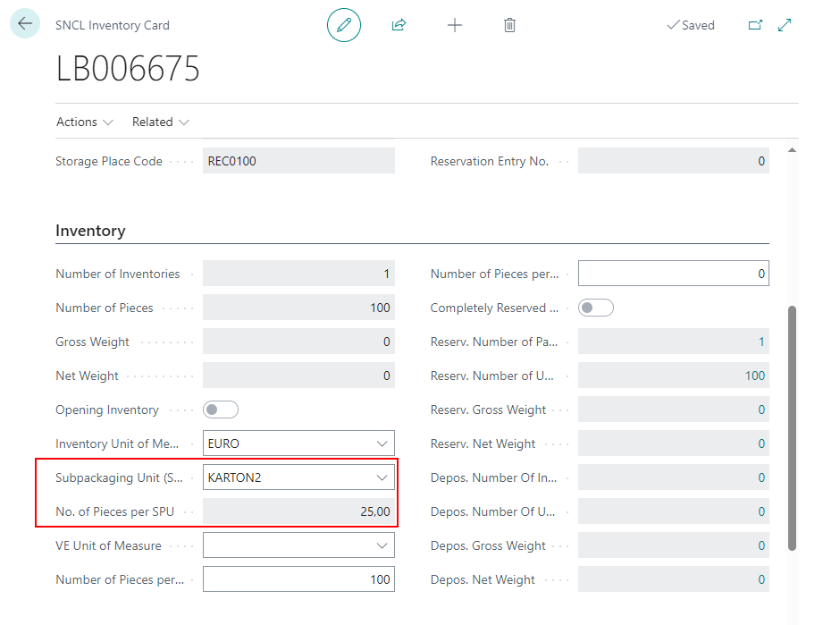Screen dimensions: 840x625
Task: Click the expand to full screen icon
Action: click(x=785, y=25)
